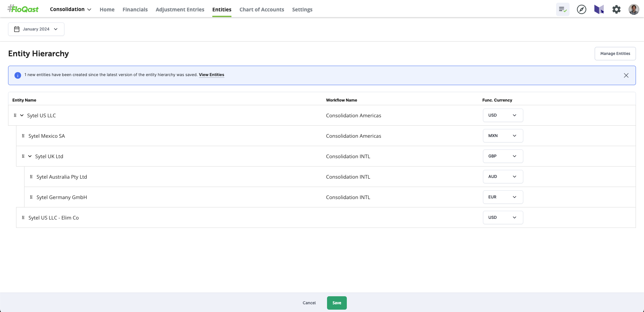Select the Sytel UK Ltd entity name
644x312 pixels.
49,157
